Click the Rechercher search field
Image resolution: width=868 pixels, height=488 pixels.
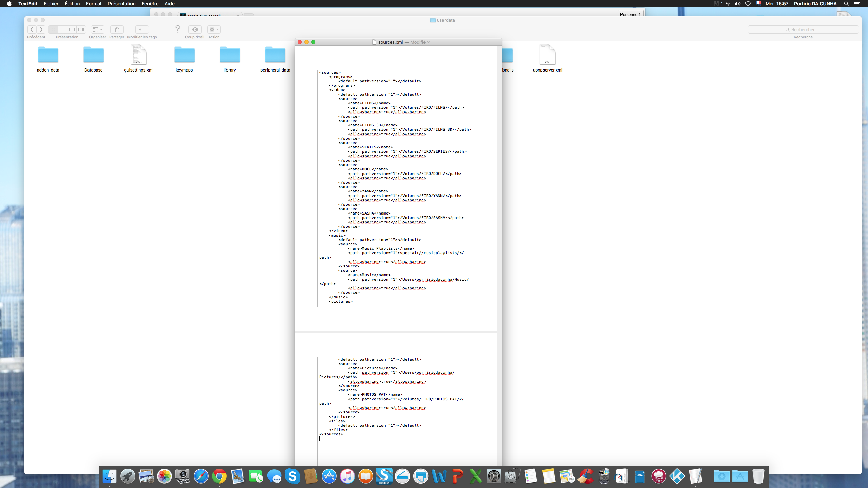click(803, 29)
